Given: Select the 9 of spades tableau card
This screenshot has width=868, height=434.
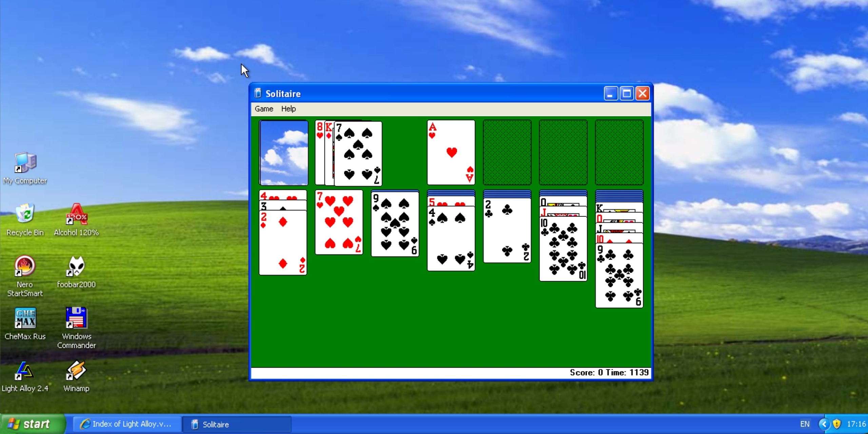Looking at the screenshot, I should point(395,224).
